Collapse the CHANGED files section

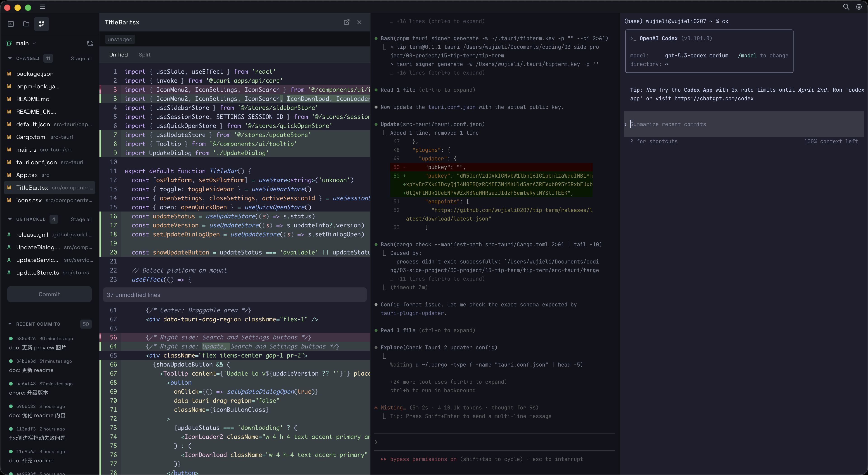tap(10, 58)
